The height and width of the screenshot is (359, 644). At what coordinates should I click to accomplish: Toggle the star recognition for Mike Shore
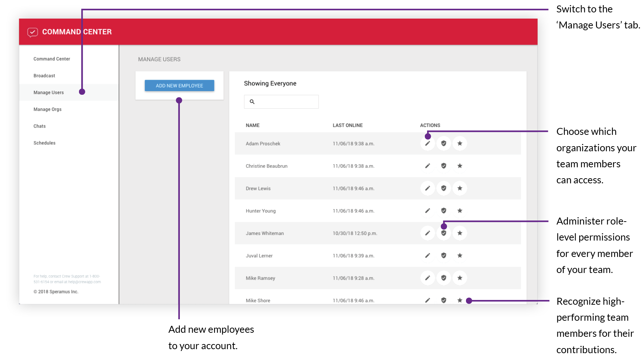tap(459, 300)
